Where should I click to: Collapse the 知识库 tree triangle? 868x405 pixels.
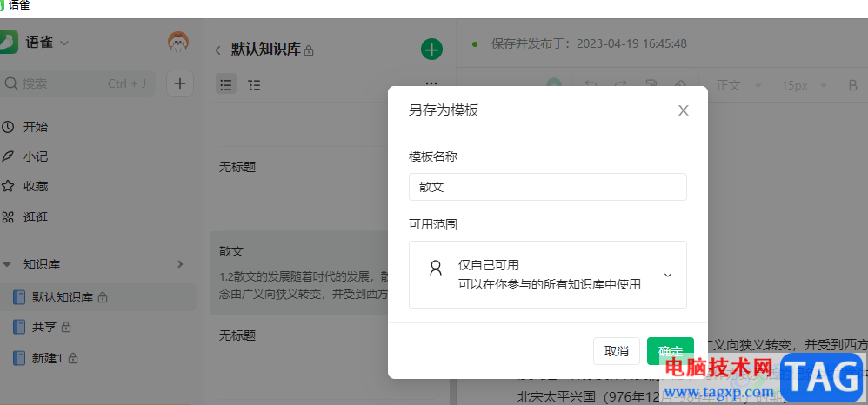pyautogui.click(x=7, y=264)
